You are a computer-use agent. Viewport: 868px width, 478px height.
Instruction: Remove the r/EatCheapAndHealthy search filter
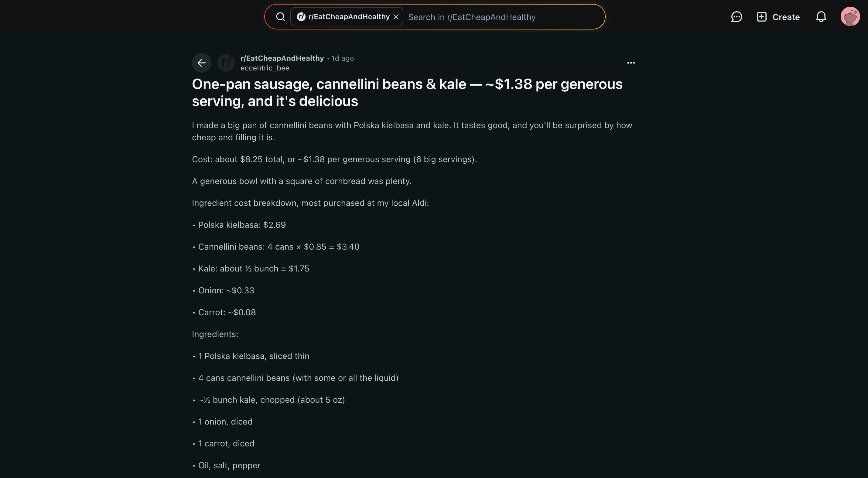(396, 16)
